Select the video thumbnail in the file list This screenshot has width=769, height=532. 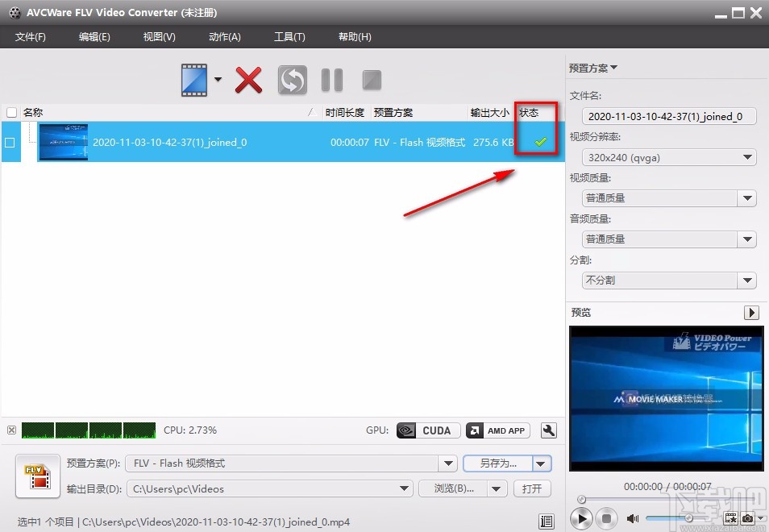tap(64, 142)
